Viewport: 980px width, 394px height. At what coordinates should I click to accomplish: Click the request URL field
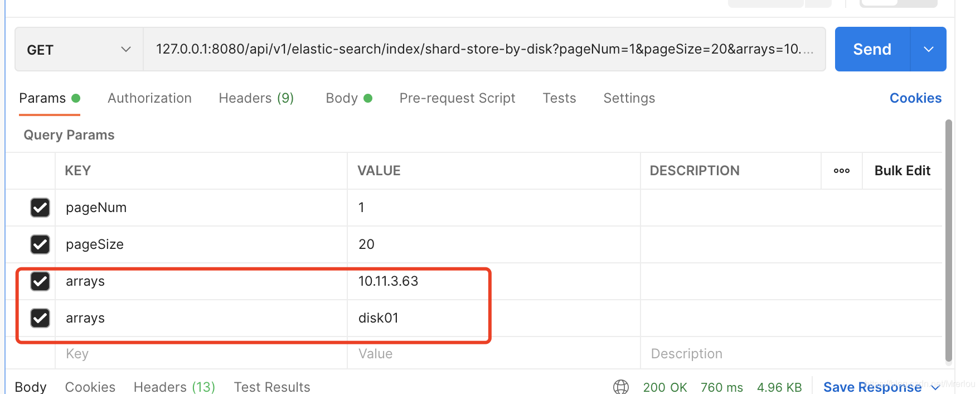pyautogui.click(x=484, y=50)
